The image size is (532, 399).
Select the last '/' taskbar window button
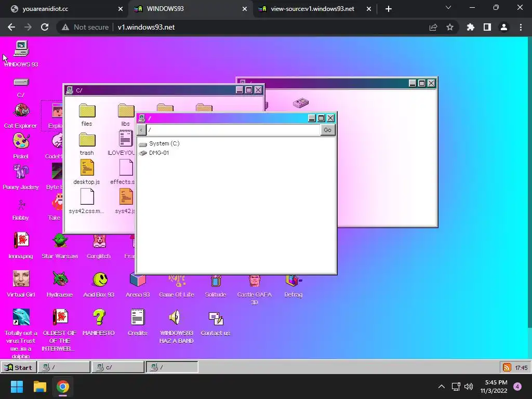[x=172, y=367]
